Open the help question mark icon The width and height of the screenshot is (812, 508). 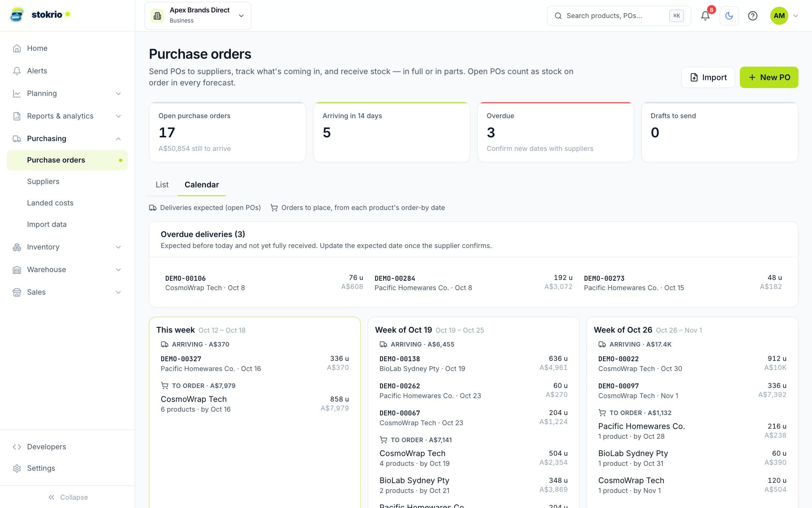click(x=753, y=16)
